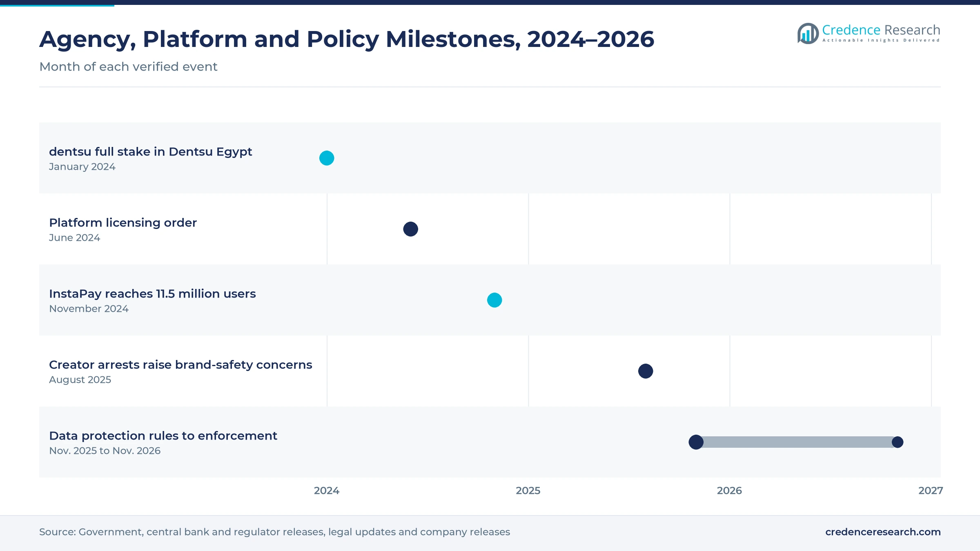The width and height of the screenshot is (980, 551).
Task: Click the 'August 2025' date text
Action: pos(80,380)
